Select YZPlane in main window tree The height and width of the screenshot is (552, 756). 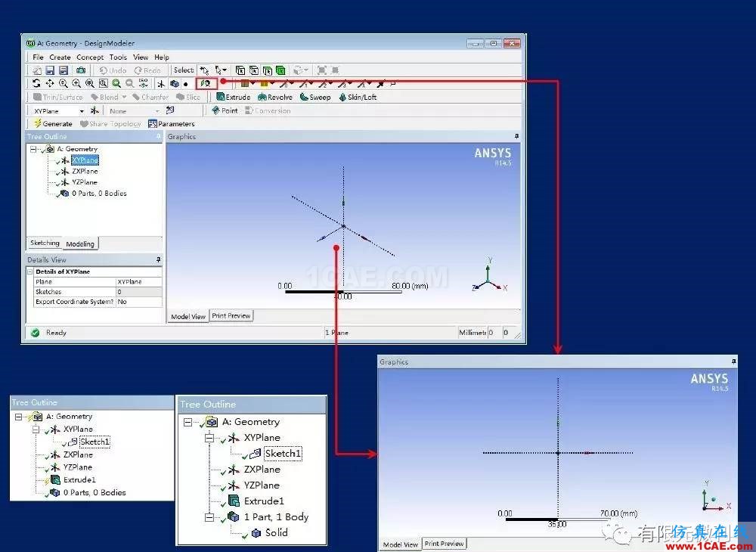click(x=85, y=182)
